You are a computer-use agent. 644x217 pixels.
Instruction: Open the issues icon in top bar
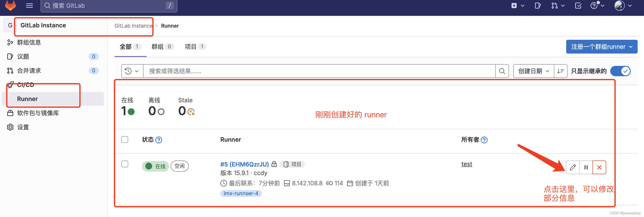[538, 6]
